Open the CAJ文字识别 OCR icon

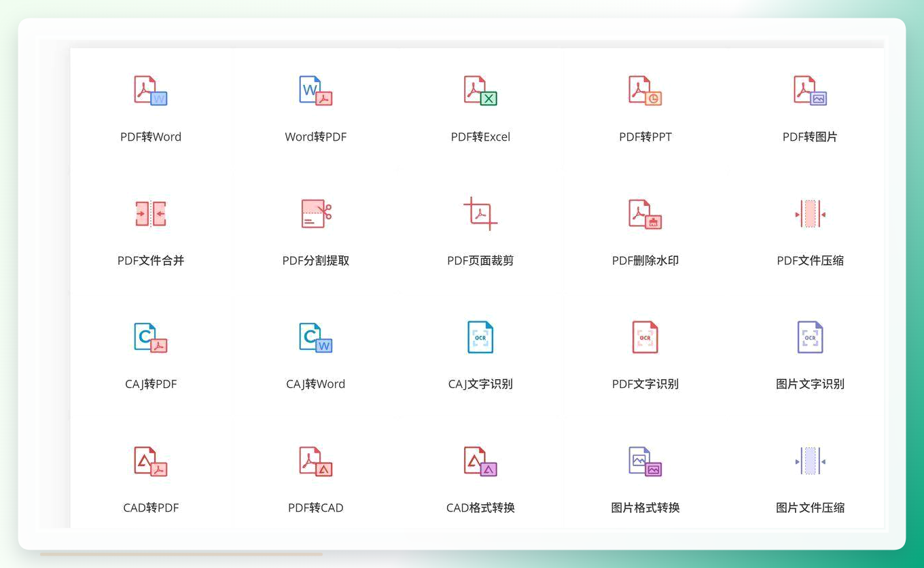(480, 337)
